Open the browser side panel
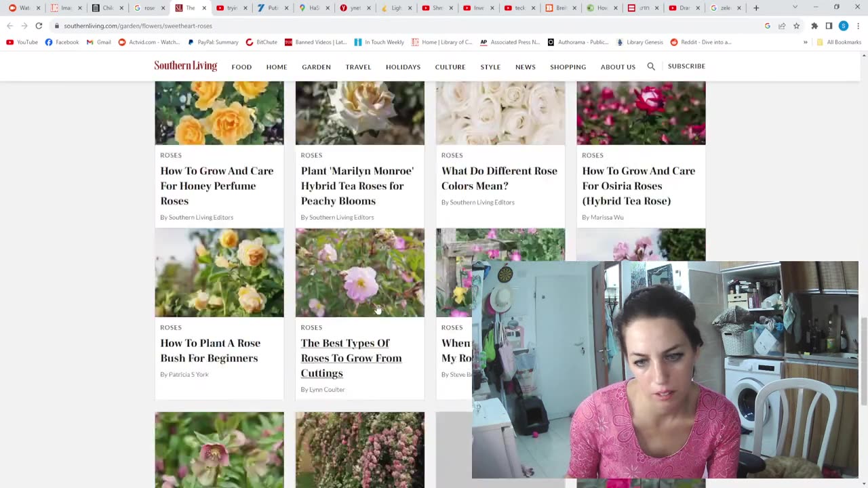Screen dimensions: 868x488 [x=829, y=26]
